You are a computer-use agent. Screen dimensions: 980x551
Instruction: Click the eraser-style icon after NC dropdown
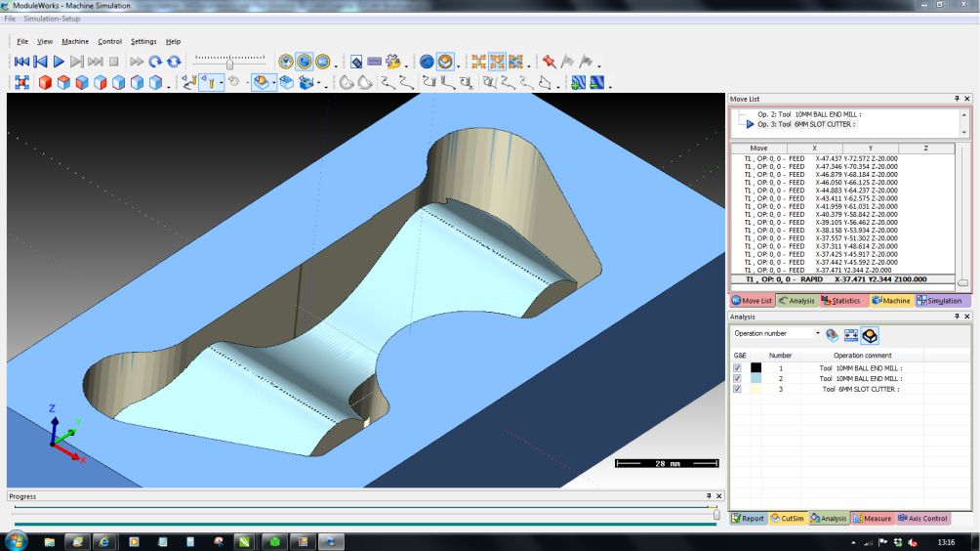356,62
